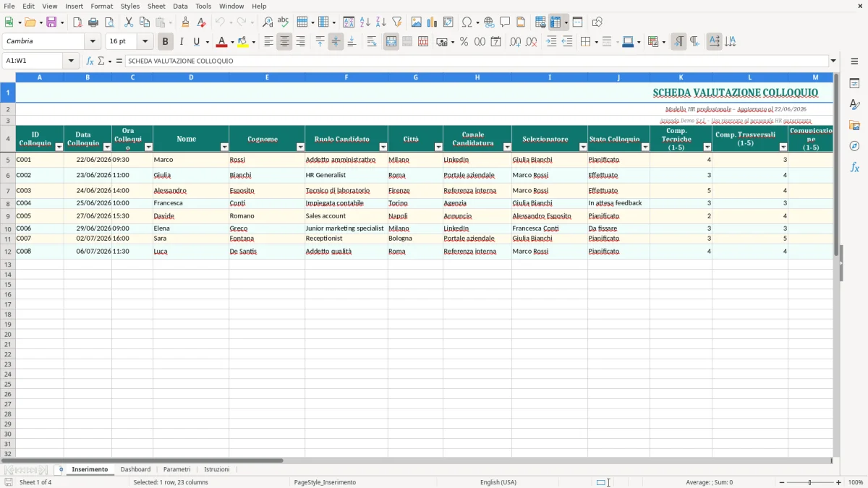The width and height of the screenshot is (868, 488).
Task: Clone formatting with the paintbrush
Action: point(186,22)
